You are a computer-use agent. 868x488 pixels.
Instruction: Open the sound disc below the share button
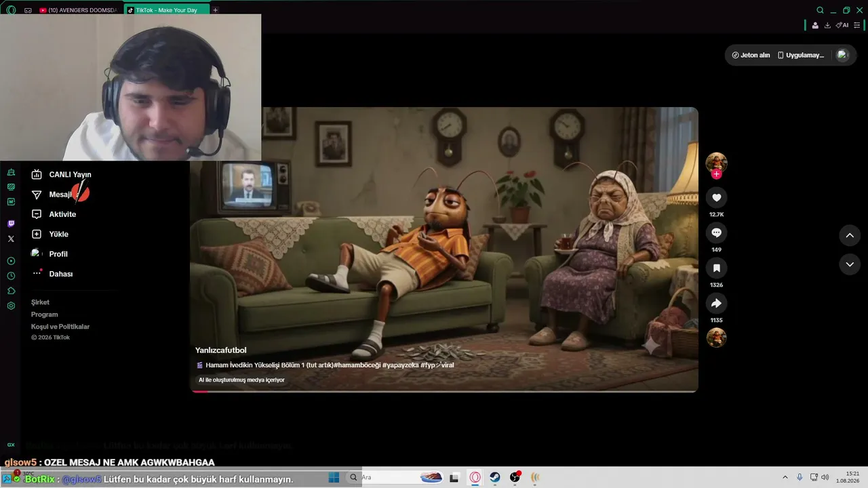[x=716, y=338]
